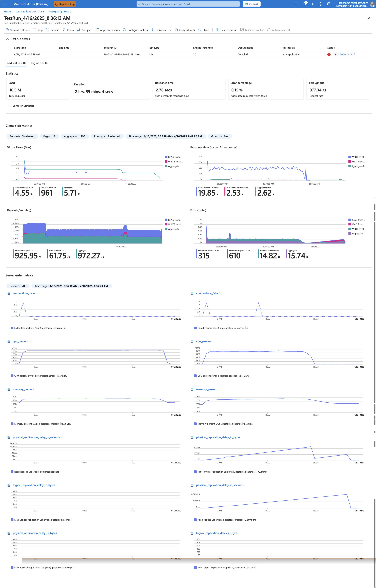Screen dimensions: 376x588
Task: Open saschac-loadtest | Tests breadcrumb
Action: click(x=30, y=12)
